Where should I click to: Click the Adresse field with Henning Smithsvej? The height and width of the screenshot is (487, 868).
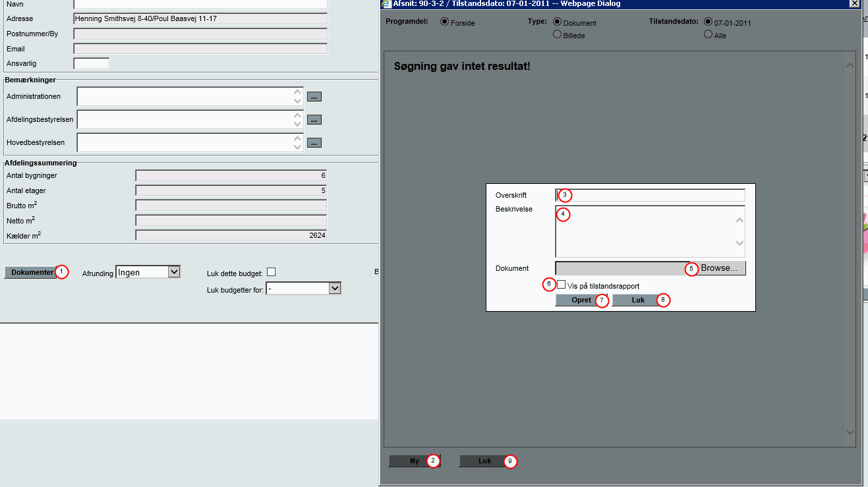200,18
